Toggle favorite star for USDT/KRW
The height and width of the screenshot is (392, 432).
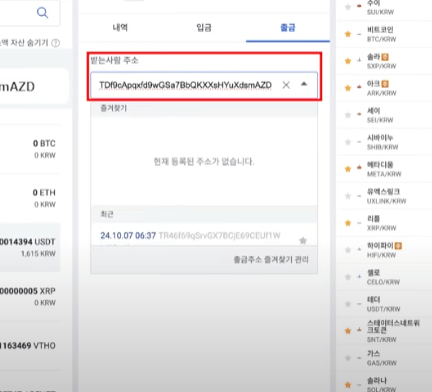coord(348,304)
